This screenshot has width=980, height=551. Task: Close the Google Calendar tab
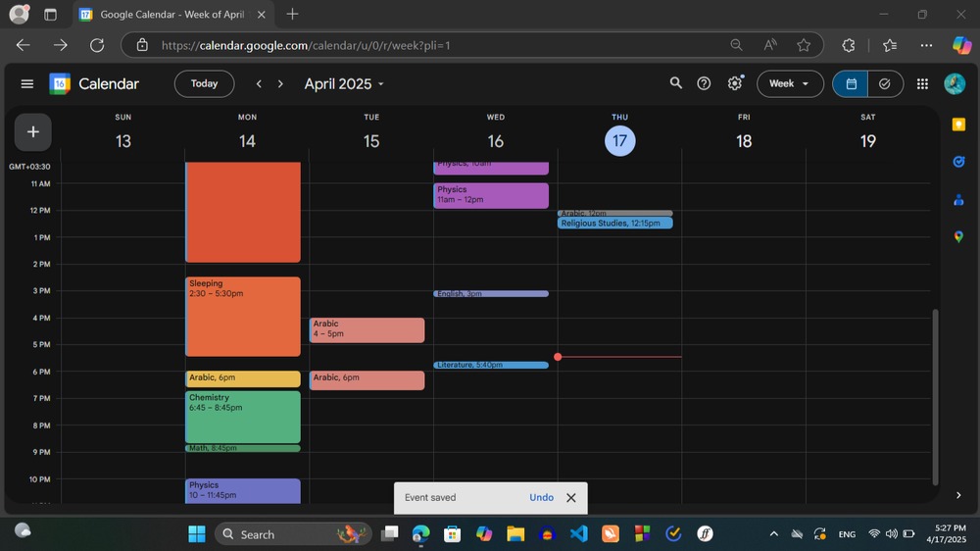(x=262, y=15)
